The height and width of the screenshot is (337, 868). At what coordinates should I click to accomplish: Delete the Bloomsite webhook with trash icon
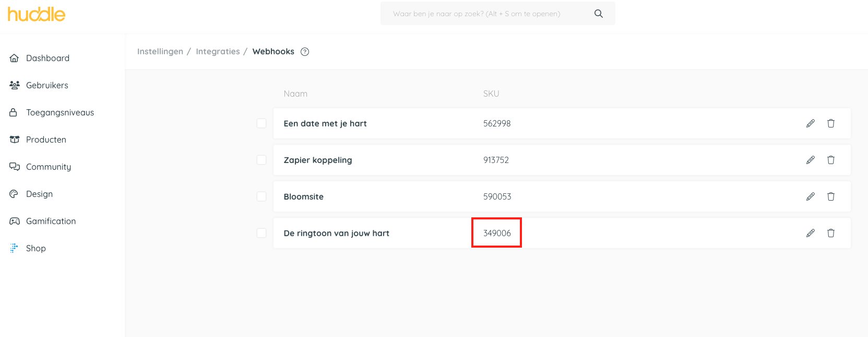[x=831, y=196]
